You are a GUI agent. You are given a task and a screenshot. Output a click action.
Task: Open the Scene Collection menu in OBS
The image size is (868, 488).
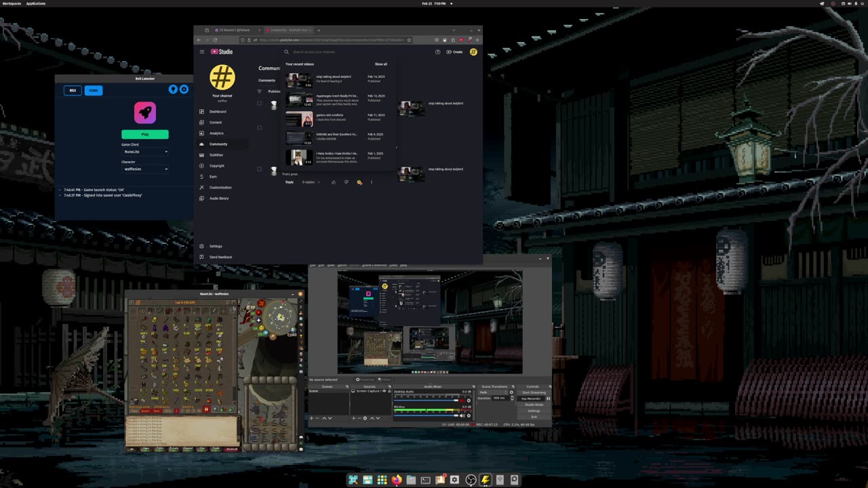click(x=374, y=265)
